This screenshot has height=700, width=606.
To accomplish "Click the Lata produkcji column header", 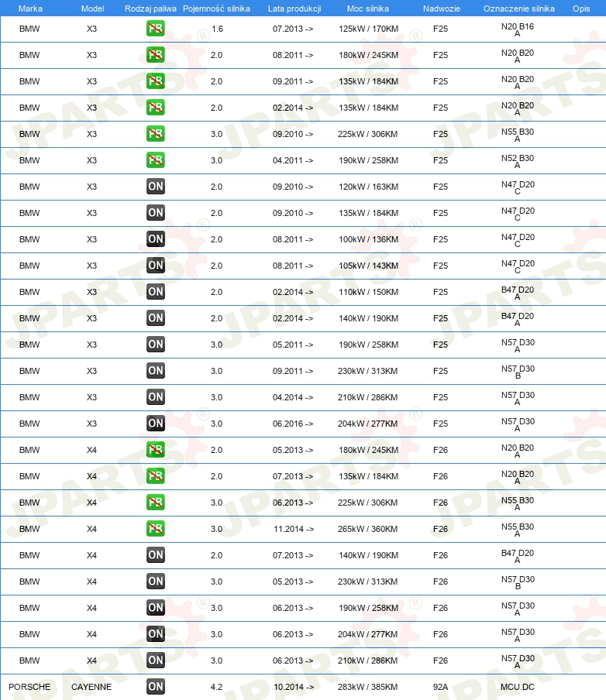I will 294,9.
